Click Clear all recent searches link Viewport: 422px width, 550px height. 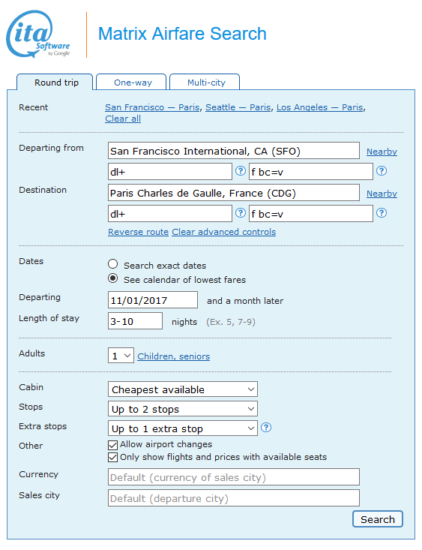123,119
